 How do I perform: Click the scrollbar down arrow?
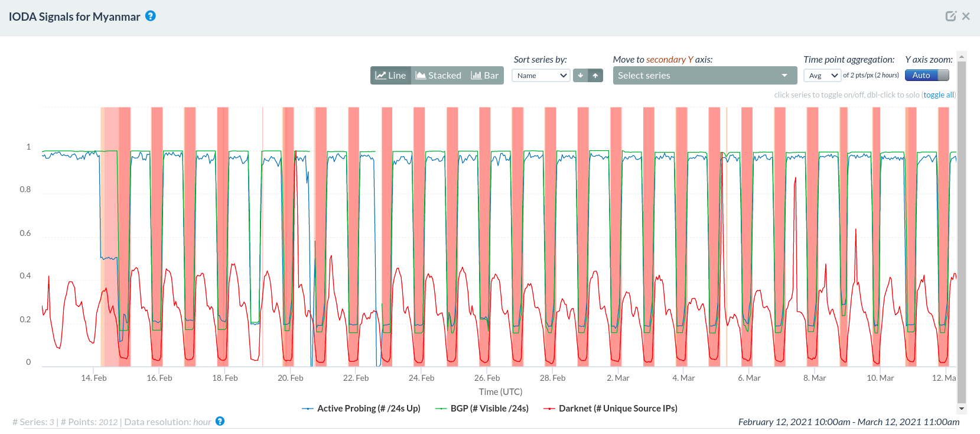[x=962, y=409]
